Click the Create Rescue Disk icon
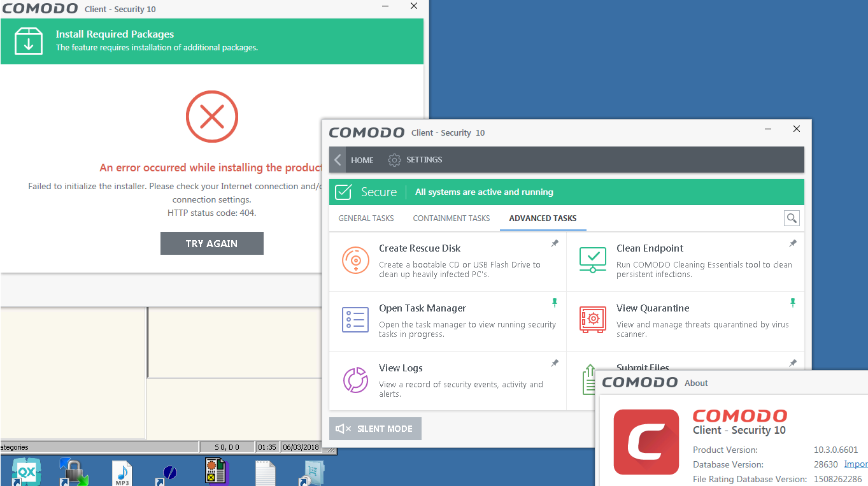Viewport: 868px width, 486px height. [355, 261]
